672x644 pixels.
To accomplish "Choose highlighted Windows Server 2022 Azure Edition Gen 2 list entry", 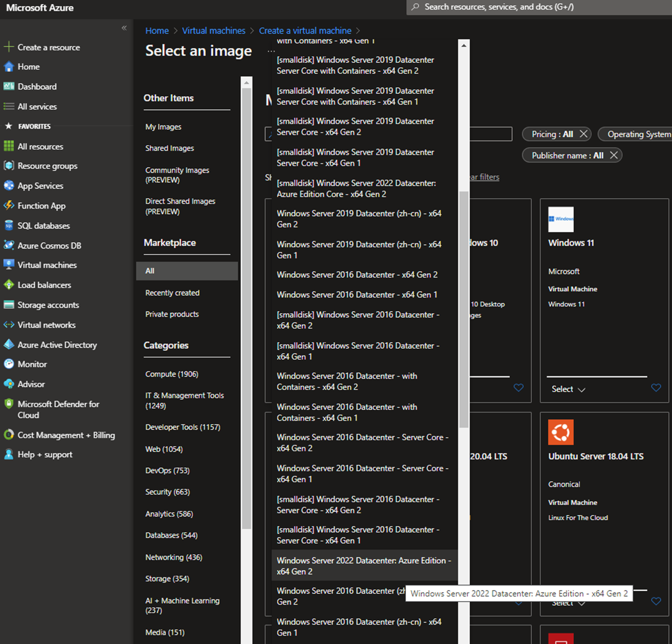I will [364, 566].
